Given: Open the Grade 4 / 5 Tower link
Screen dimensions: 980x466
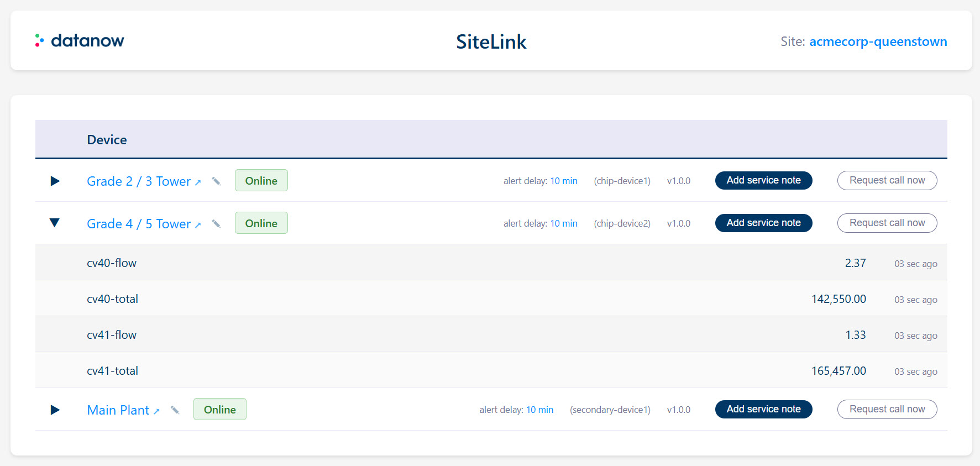Looking at the screenshot, I should point(144,224).
